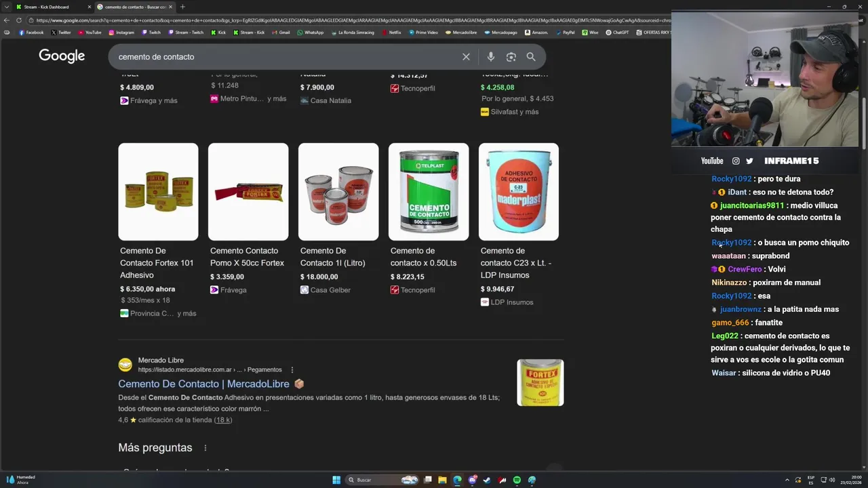This screenshot has width=868, height=488.
Task: Open Gmail bookmark
Action: point(281,33)
